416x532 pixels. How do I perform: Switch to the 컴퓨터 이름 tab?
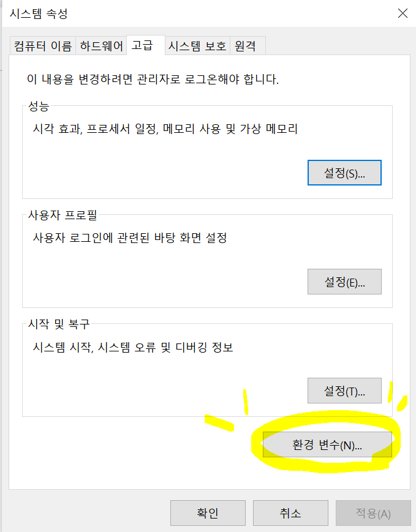43,46
